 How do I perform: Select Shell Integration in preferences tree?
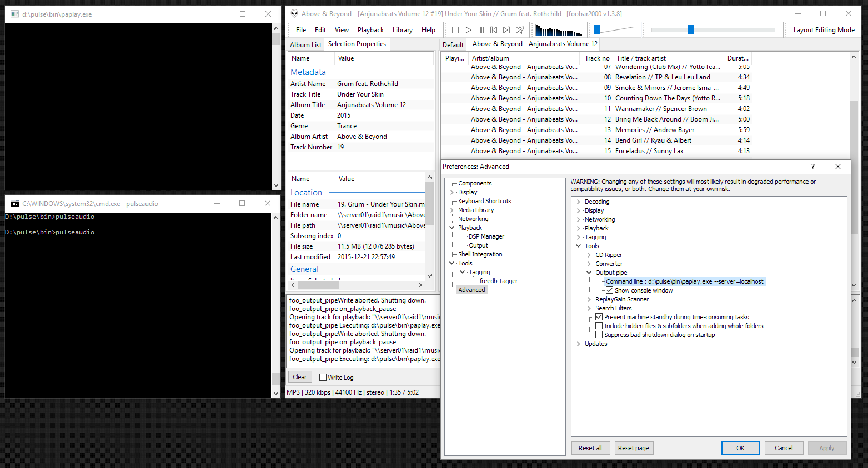click(x=480, y=254)
